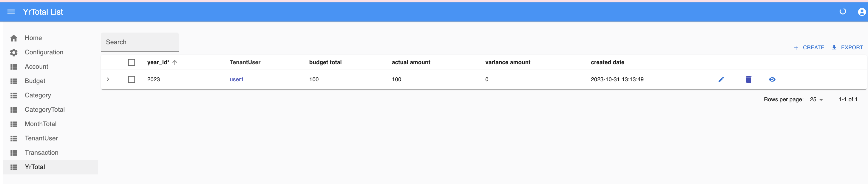Open the hamburger menu icon
This screenshot has width=868, height=184.
coord(11,12)
